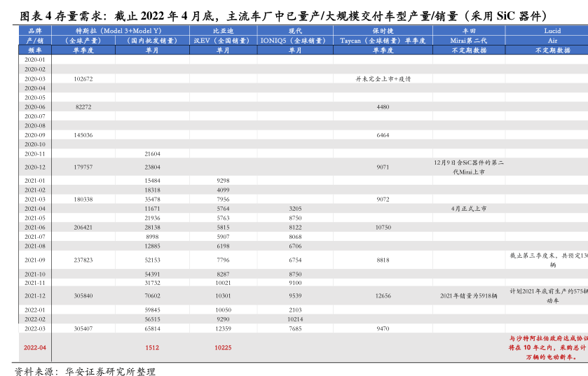Click the IONIQ5 (全球销量) subheader
This screenshot has width=588, height=376.
pyautogui.click(x=294, y=41)
